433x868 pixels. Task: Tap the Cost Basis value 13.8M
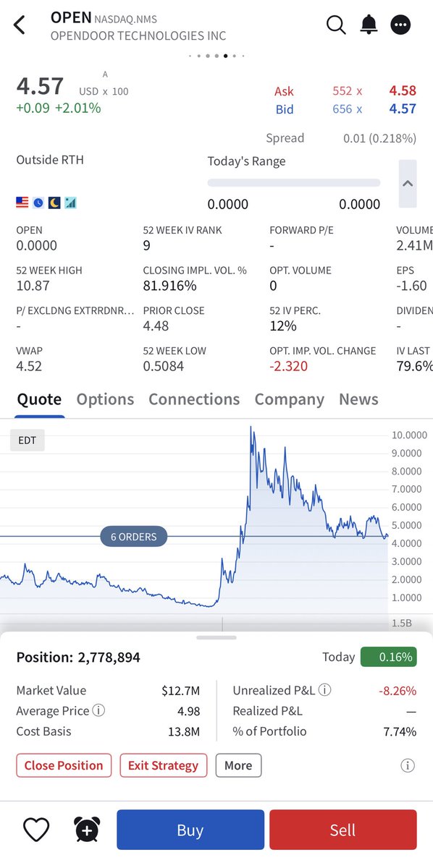point(184,731)
